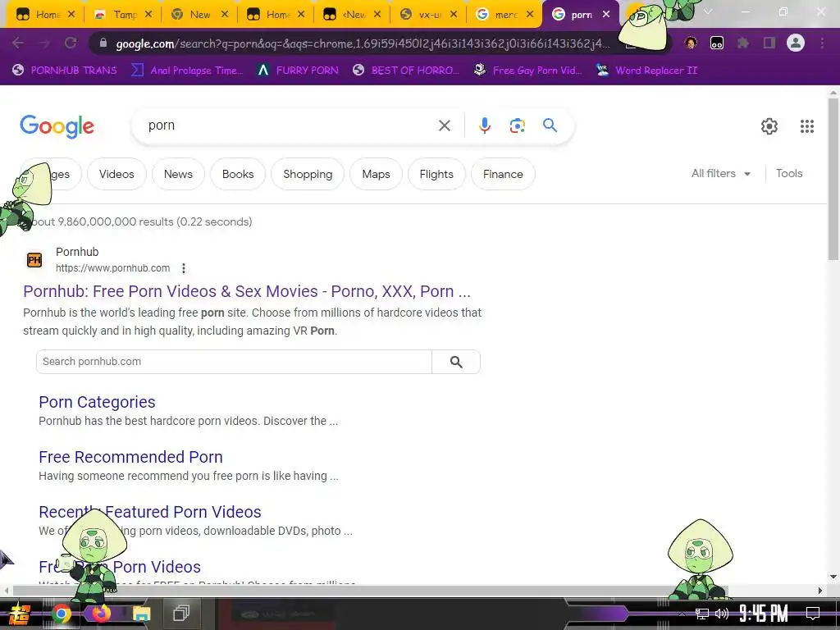The image size is (840, 630).
Task: Switch to the 'Tamp' tab
Action: (122, 15)
